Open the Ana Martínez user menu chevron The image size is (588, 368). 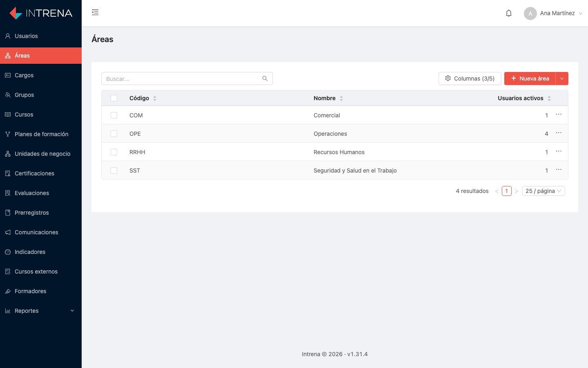pyautogui.click(x=581, y=13)
